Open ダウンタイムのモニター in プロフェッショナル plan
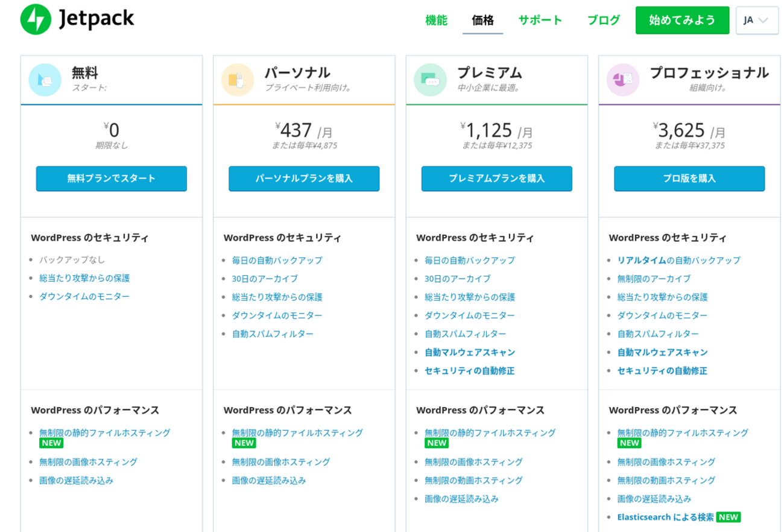Screen dimensions: 784x532 coord(662,315)
